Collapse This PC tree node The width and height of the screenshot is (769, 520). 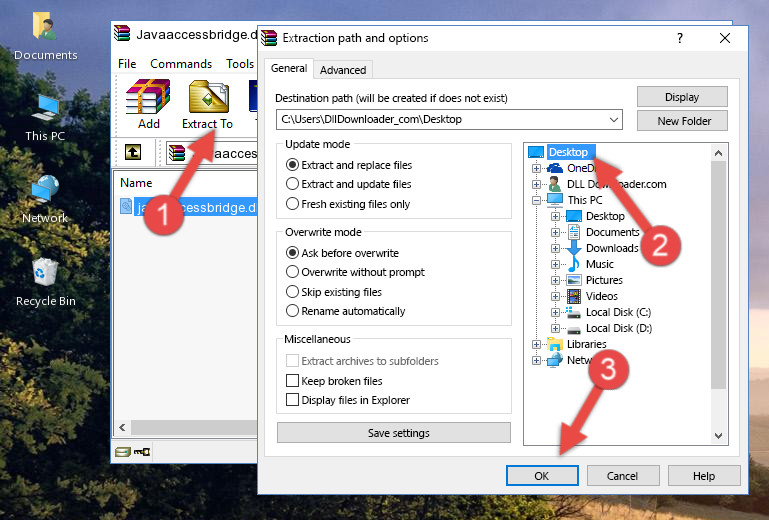(536, 200)
